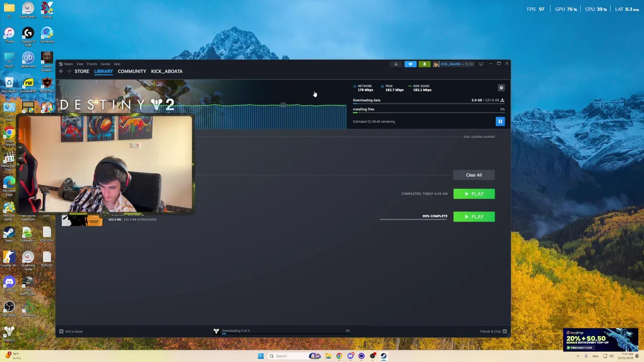The width and height of the screenshot is (644, 362).
Task: Open the Friends menu in Steam
Action: [92, 64]
